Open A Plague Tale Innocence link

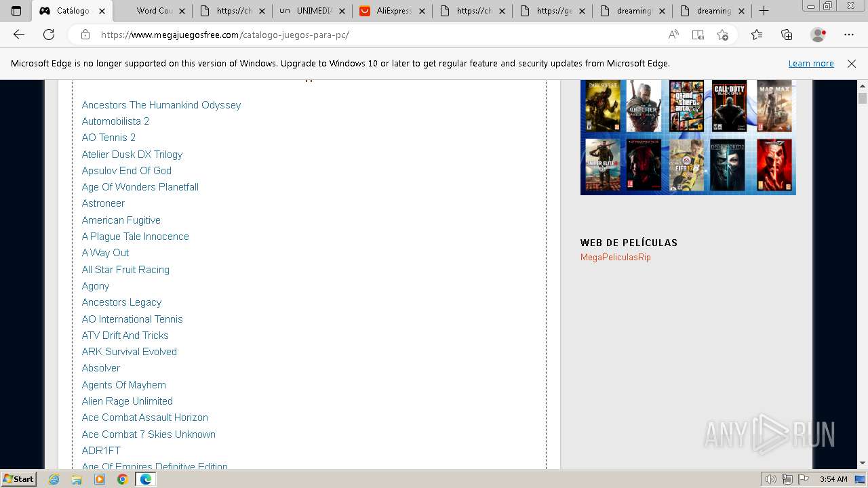[x=136, y=237]
